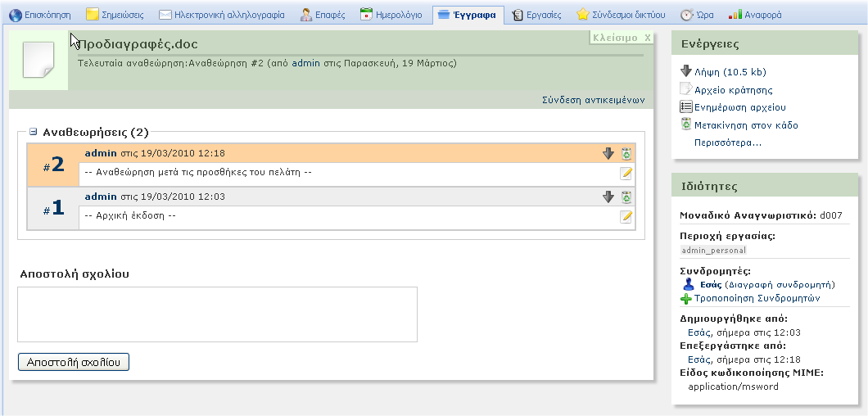Screen dimensions: 868x416
Task: Download revision #2 using the arrow icon
Action: [x=608, y=153]
